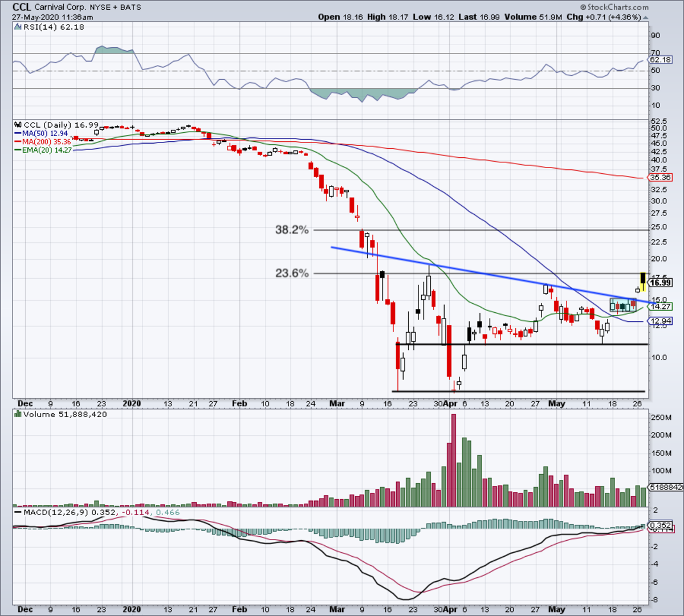Click the 14.27 EMA price tag on the right axis
684x616 pixels.
[661, 307]
